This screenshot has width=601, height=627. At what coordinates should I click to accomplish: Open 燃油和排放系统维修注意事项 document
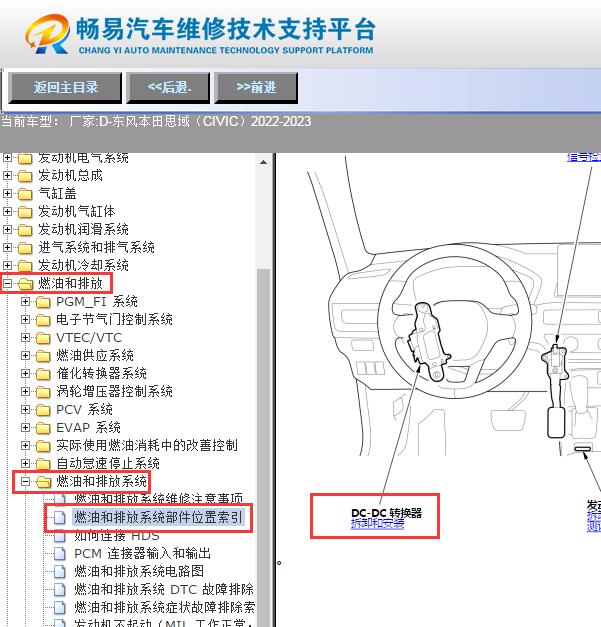point(158,499)
